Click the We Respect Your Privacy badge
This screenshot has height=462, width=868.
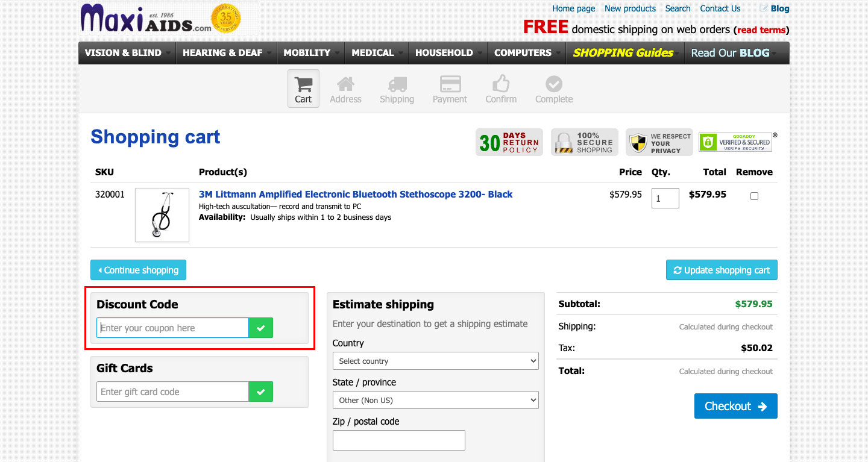pyautogui.click(x=659, y=142)
